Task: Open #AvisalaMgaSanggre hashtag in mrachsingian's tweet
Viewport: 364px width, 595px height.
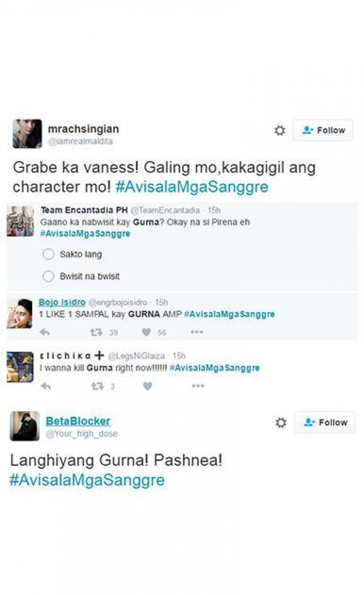Action: tap(192, 187)
